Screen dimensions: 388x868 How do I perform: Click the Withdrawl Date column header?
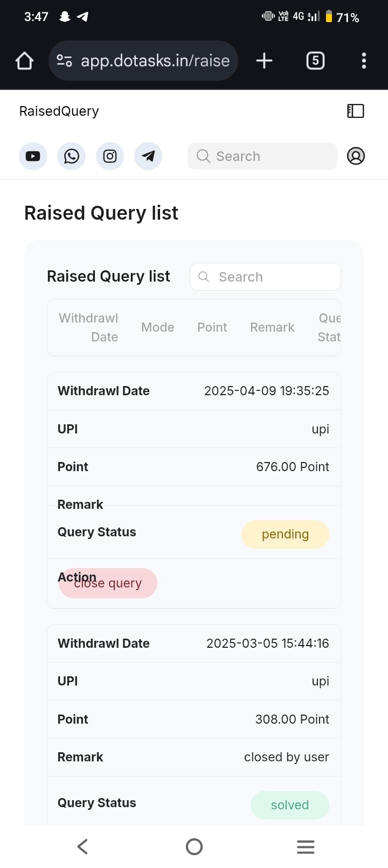[88, 327]
